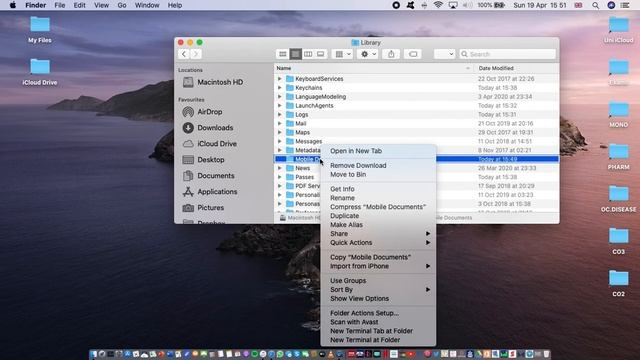Open the gear Action menu

click(368, 54)
